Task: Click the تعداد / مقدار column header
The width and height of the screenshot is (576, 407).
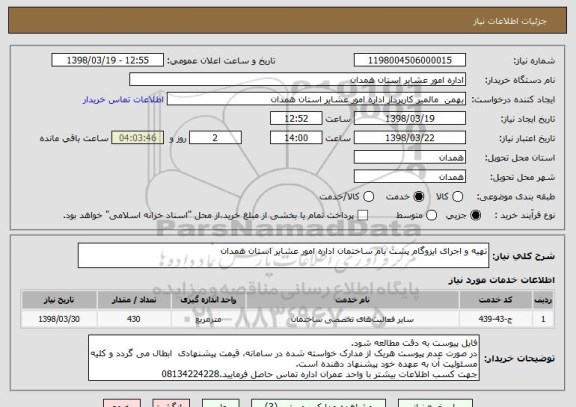Action: pyautogui.click(x=134, y=300)
